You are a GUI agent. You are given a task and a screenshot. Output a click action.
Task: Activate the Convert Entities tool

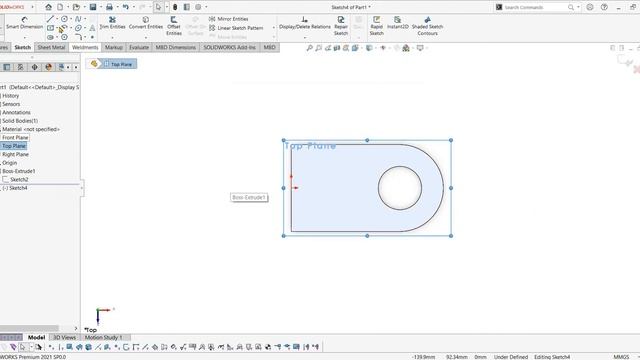[146, 23]
